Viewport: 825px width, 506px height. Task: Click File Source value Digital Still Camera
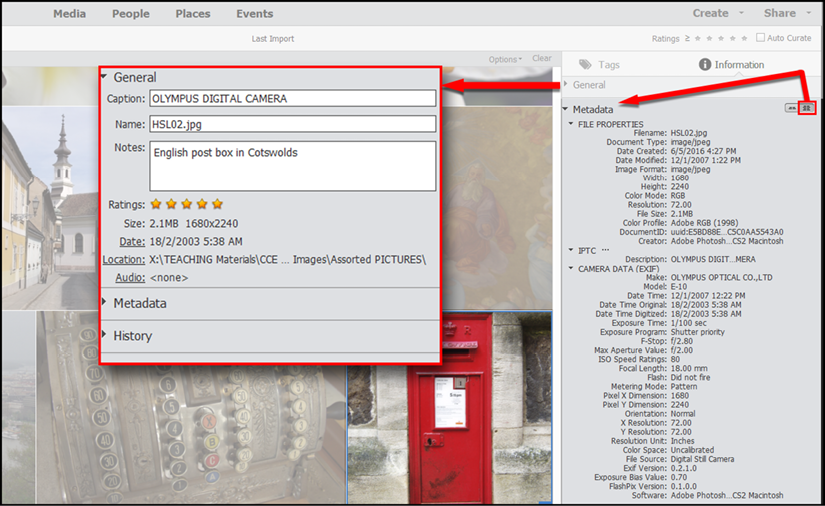pos(702,459)
